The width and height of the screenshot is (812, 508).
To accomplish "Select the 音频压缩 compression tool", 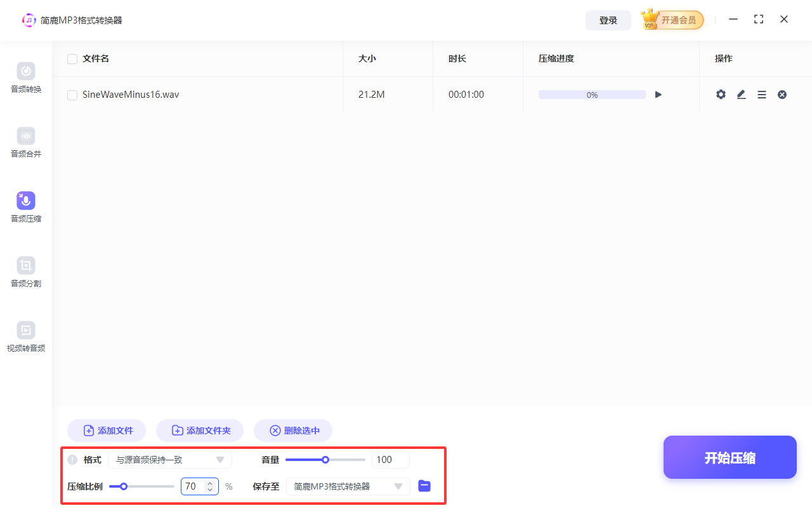I will pyautogui.click(x=25, y=207).
